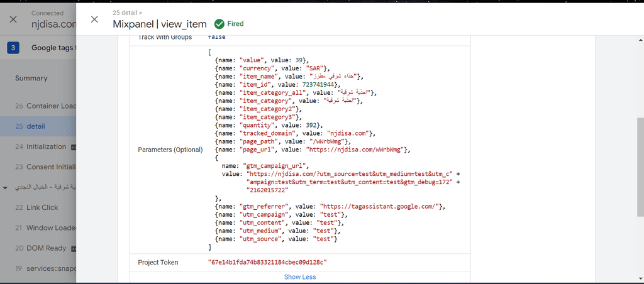Select event 22 Link Click
Image resolution: width=644 pixels, height=284 pixels.
[x=38, y=207]
